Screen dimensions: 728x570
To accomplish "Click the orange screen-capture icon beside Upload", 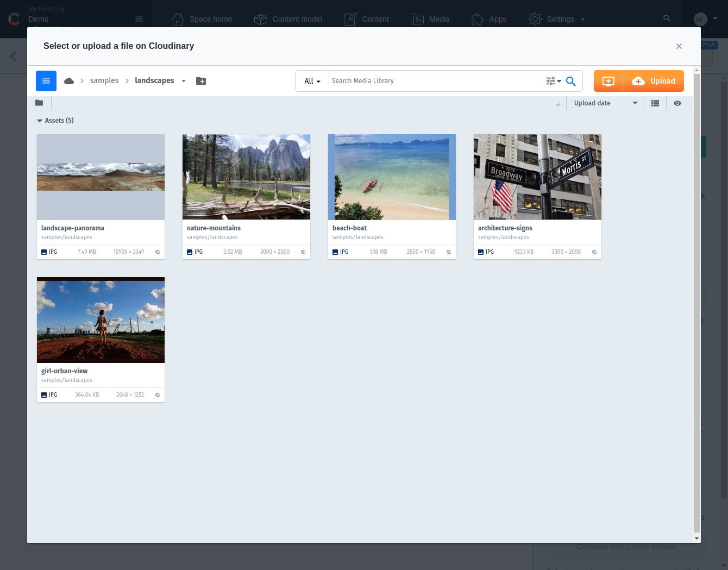I will pos(607,80).
